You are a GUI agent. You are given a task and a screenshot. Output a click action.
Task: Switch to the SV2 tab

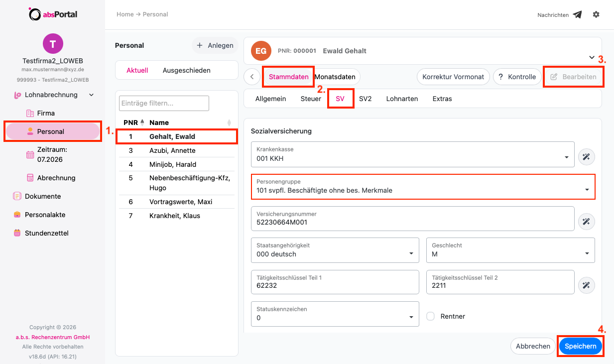click(x=365, y=99)
